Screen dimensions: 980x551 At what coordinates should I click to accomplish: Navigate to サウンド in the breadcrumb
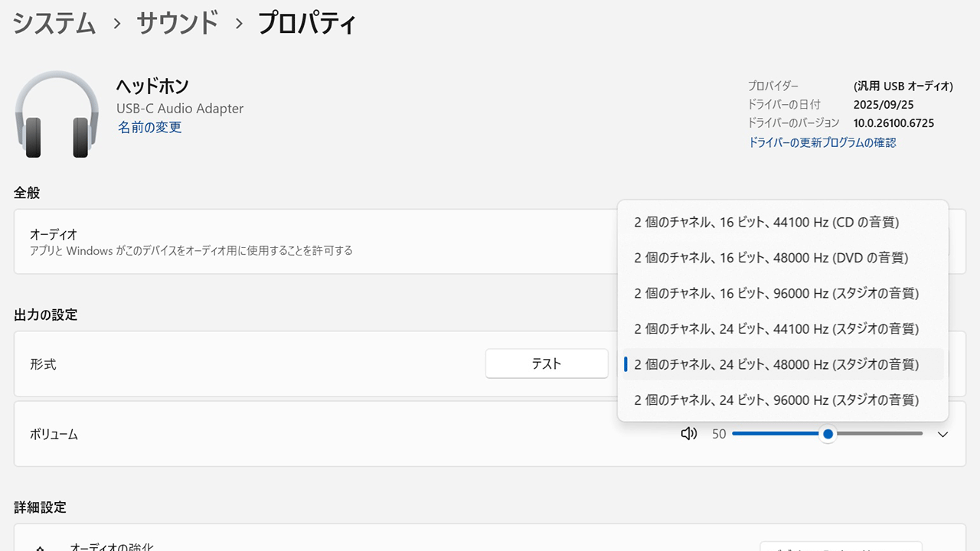(x=178, y=23)
